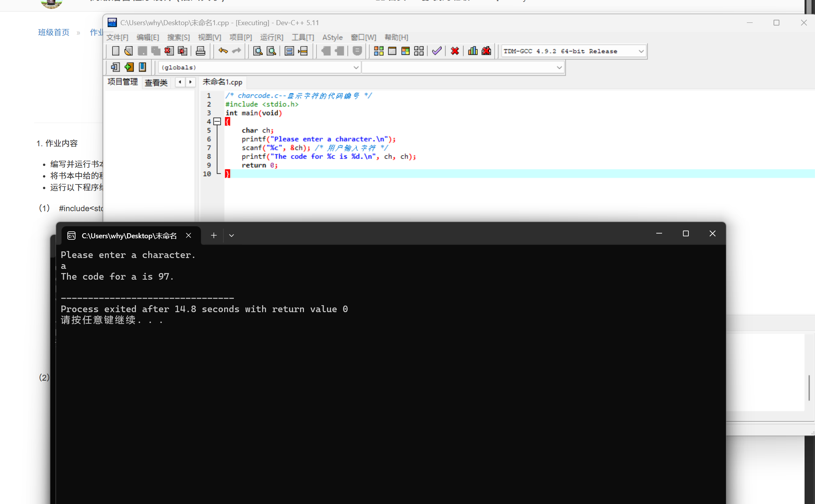Click the Print icon in toolbar
The width and height of the screenshot is (815, 504).
pyautogui.click(x=200, y=51)
